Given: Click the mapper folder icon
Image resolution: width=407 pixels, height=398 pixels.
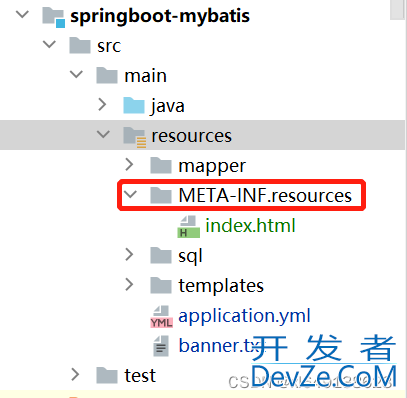Looking at the screenshot, I should point(161,165).
